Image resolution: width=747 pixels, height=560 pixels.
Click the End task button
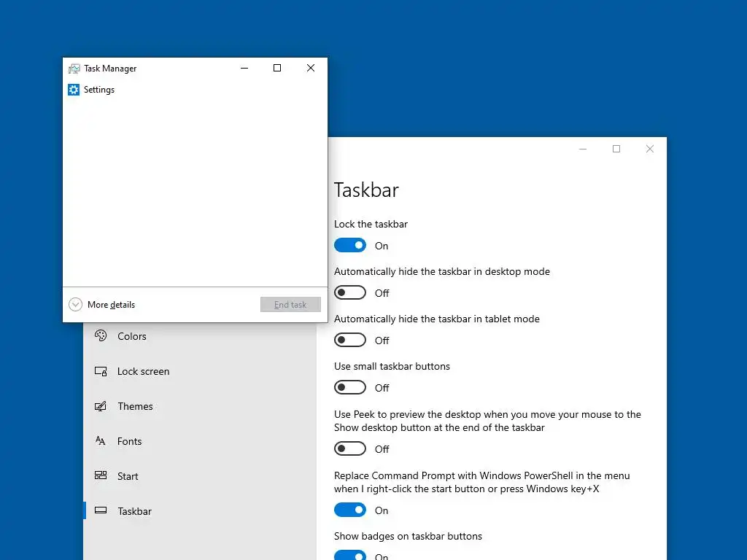click(290, 305)
